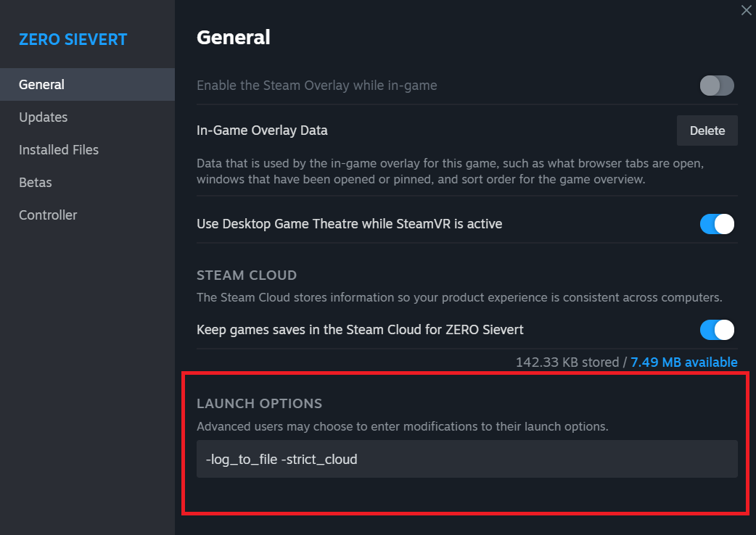Viewport: 756px width, 535px height.
Task: Click the STEAM CLOUD section heading
Action: [x=247, y=275]
